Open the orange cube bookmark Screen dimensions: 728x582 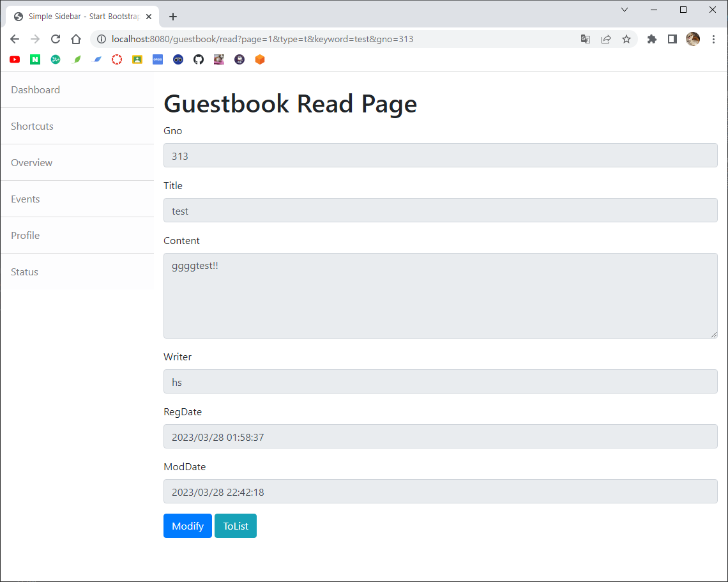pos(260,59)
